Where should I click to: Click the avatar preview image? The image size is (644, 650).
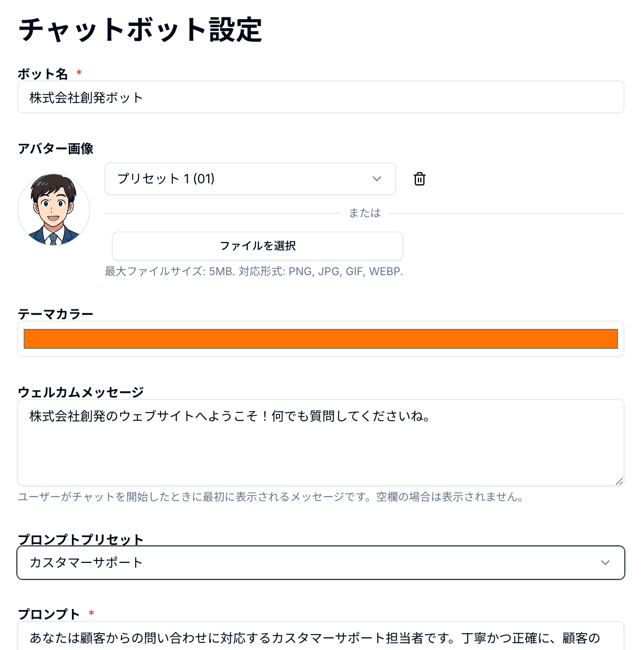54,210
